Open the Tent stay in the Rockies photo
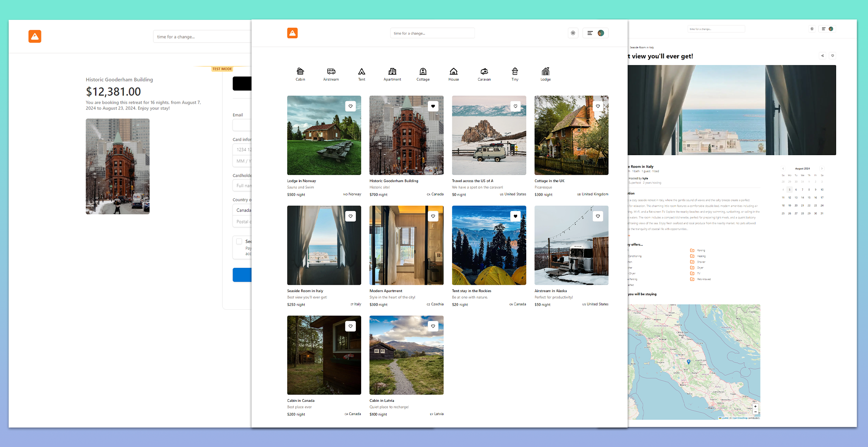Screen dimensions: 868x447 click(489, 245)
